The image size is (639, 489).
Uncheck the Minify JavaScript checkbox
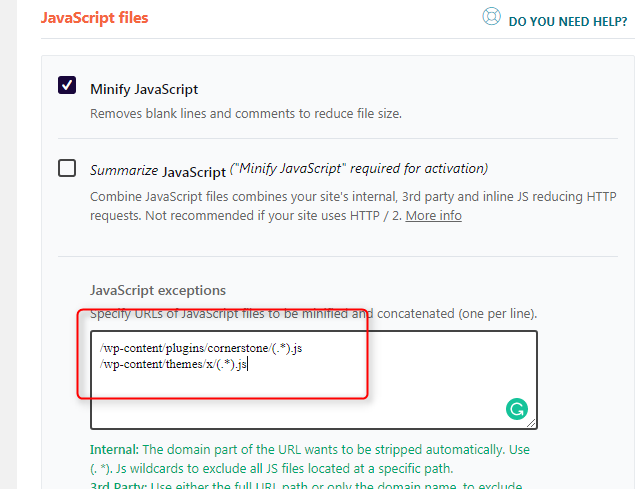pyautogui.click(x=67, y=86)
